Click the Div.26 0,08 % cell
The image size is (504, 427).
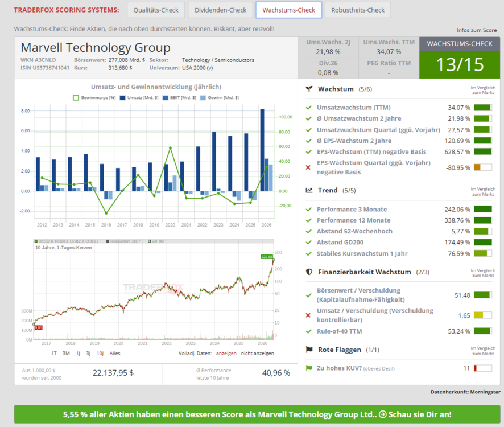tap(328, 68)
